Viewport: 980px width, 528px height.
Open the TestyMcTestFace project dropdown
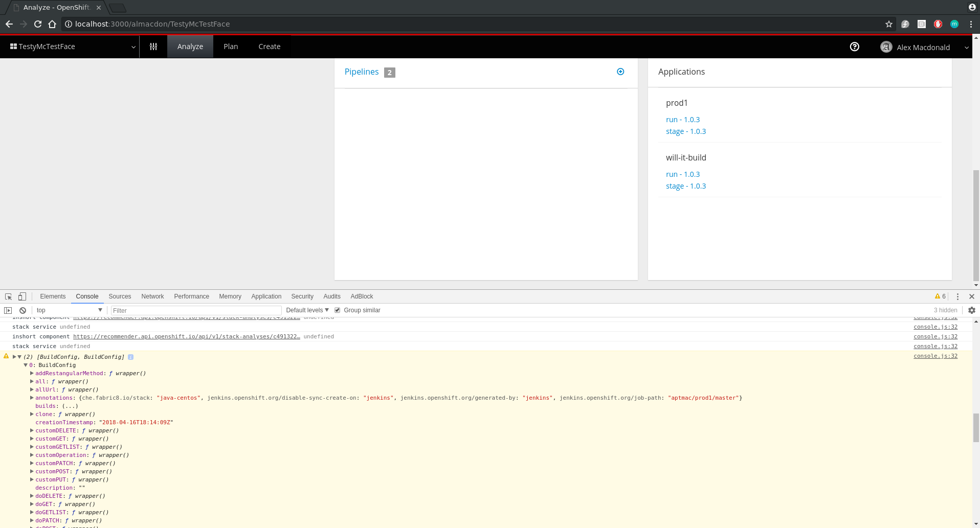tap(133, 47)
